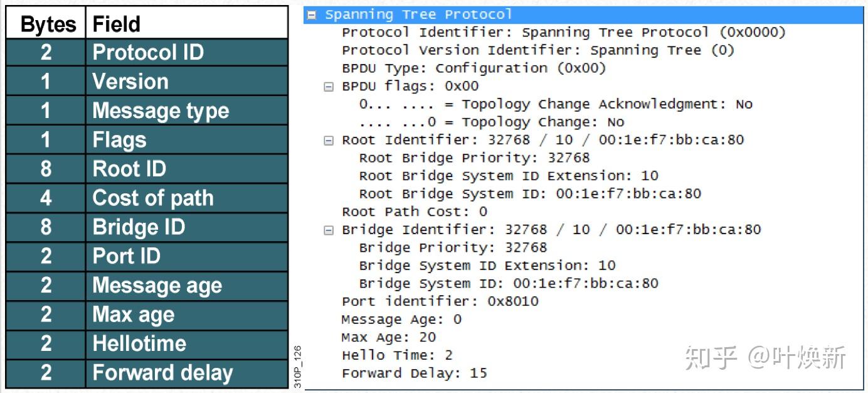Click the Message type table cell
Screen dimensions: 868x393
pos(161,111)
